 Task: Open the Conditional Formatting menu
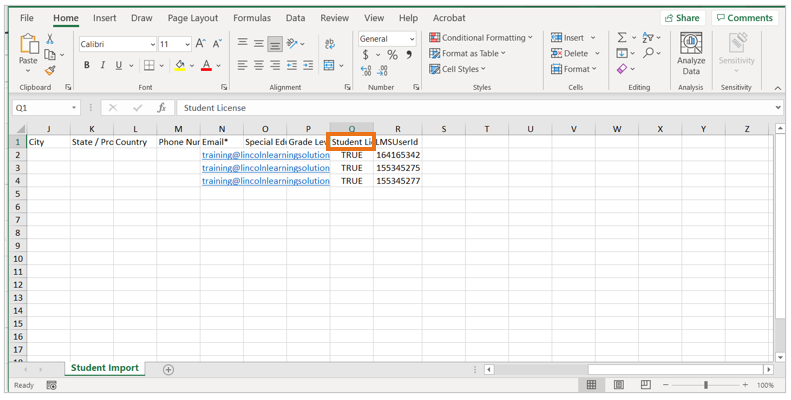pyautogui.click(x=481, y=38)
